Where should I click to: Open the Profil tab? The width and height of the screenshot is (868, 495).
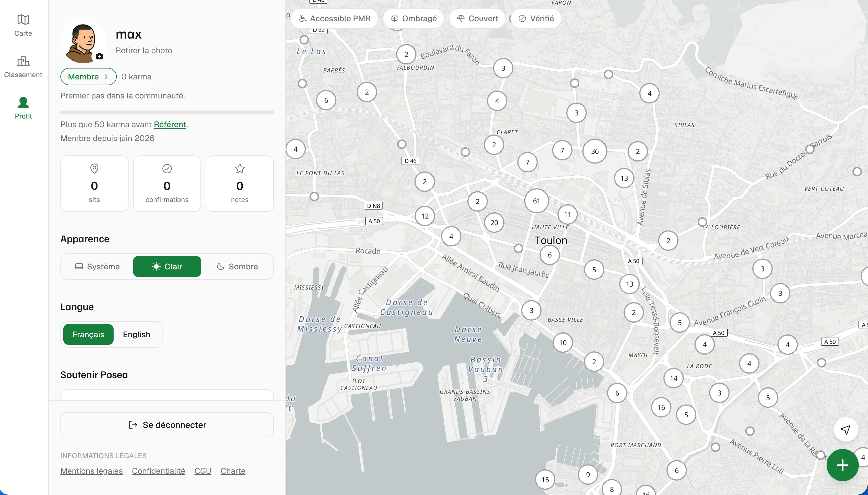[23, 108]
